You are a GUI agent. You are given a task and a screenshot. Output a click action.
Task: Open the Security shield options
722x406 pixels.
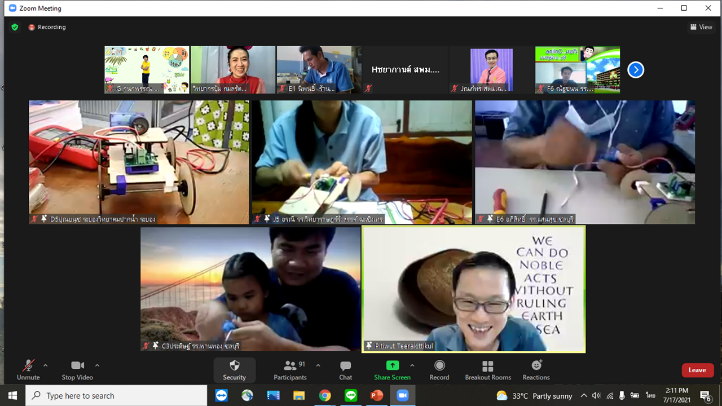pyautogui.click(x=234, y=368)
